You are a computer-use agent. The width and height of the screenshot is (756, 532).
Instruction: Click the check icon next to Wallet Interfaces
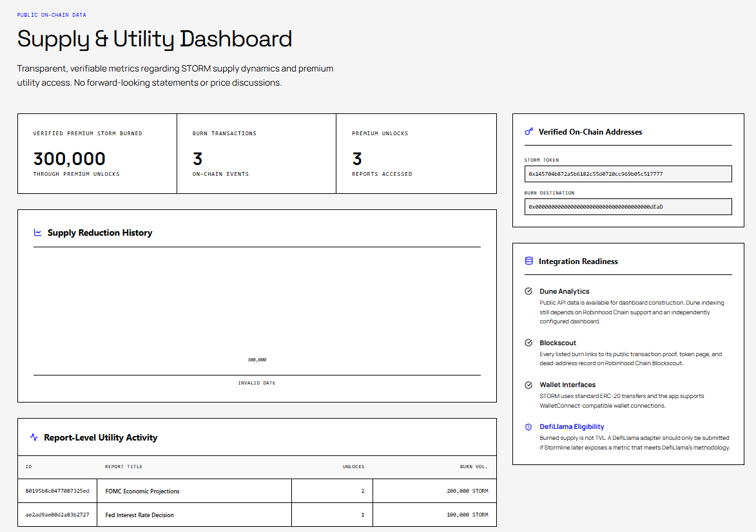point(528,385)
